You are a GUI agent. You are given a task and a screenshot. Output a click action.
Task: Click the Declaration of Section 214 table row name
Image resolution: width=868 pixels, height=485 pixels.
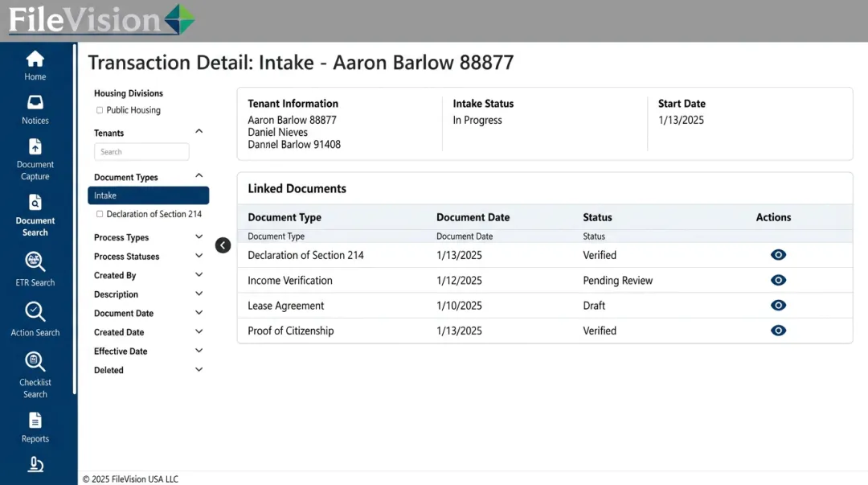(305, 255)
